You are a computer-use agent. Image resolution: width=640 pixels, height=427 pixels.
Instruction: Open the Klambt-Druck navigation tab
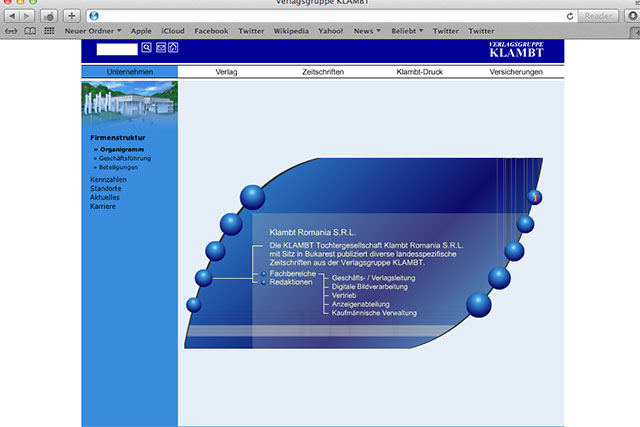pos(420,72)
